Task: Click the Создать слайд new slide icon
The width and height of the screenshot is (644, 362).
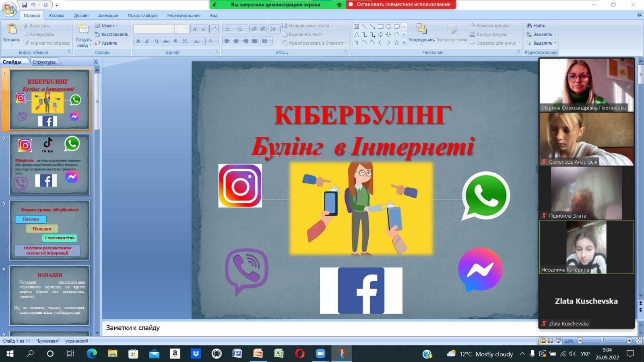Action: pos(83,29)
